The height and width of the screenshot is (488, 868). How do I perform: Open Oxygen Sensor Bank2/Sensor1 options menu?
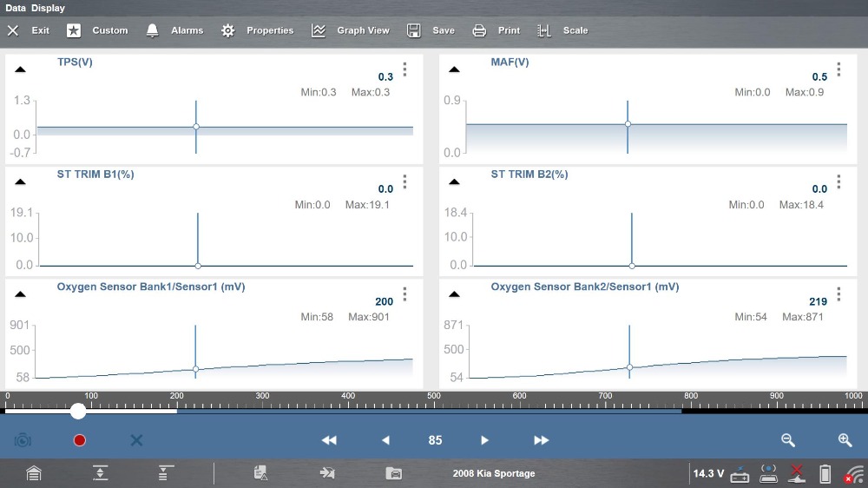tap(838, 294)
